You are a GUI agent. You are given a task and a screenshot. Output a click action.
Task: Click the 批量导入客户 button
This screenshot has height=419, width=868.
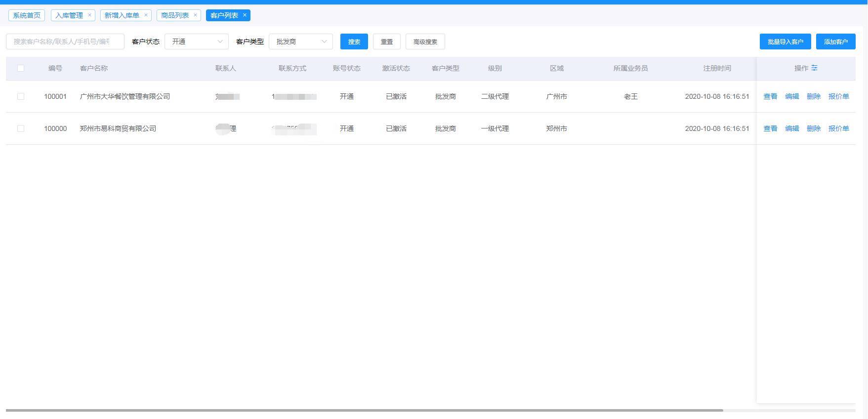785,42
